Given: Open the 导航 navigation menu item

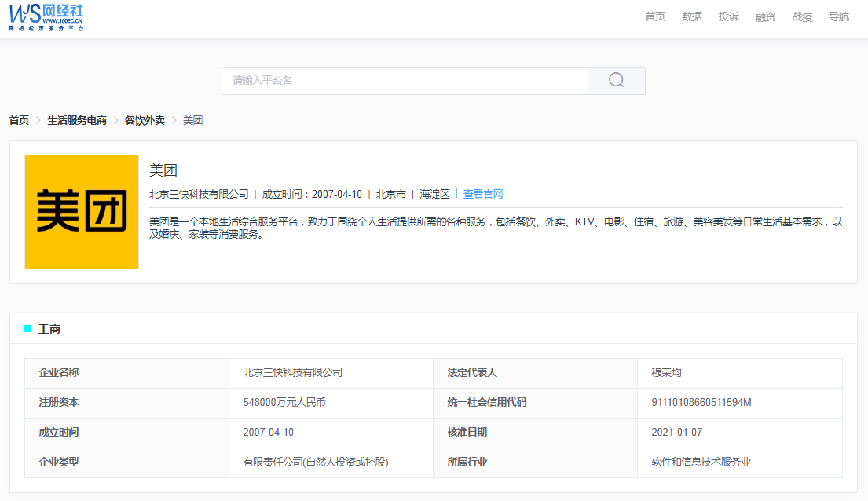Looking at the screenshot, I should point(839,16).
